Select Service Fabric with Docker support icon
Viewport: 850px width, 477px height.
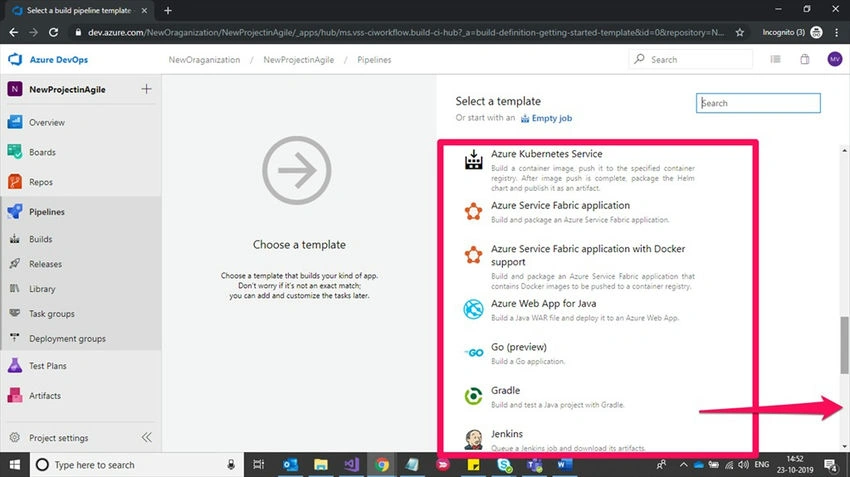click(473, 255)
